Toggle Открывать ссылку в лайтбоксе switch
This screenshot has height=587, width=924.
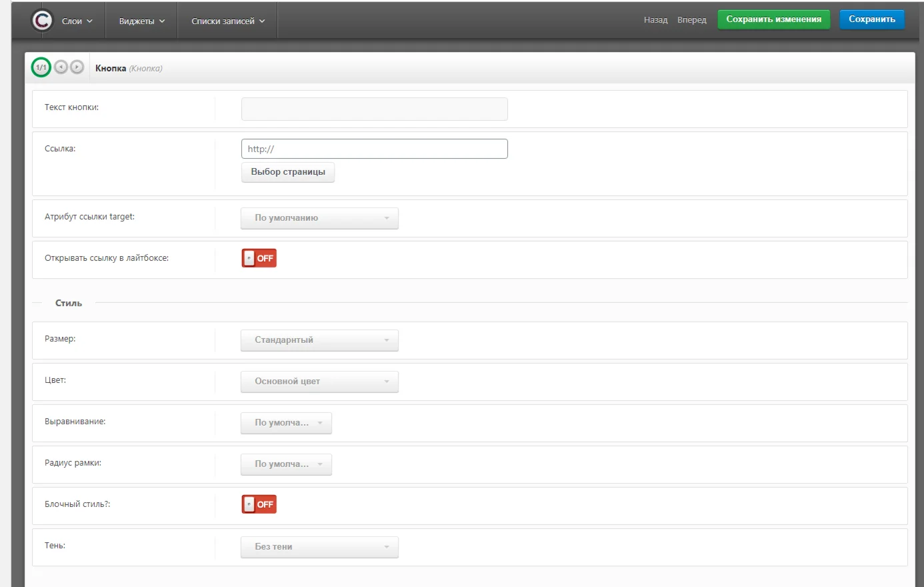(x=259, y=258)
